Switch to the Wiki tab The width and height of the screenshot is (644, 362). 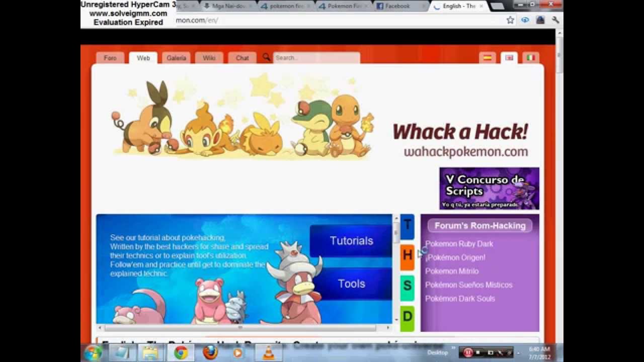[x=209, y=58]
